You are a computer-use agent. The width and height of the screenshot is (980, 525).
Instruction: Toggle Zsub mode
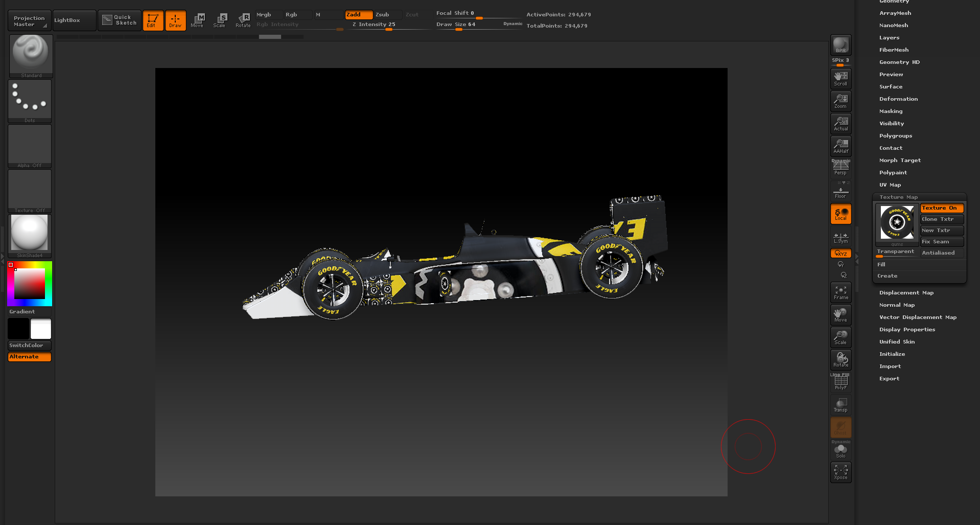click(387, 14)
